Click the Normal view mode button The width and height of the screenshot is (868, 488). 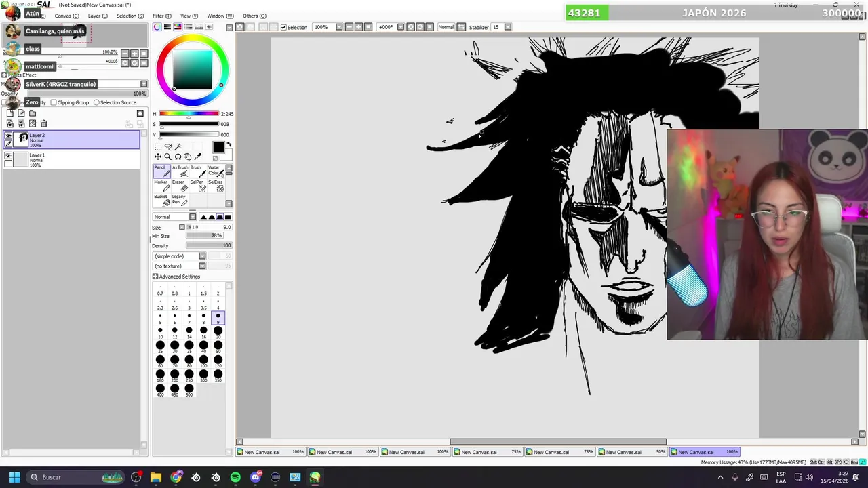[x=446, y=27]
